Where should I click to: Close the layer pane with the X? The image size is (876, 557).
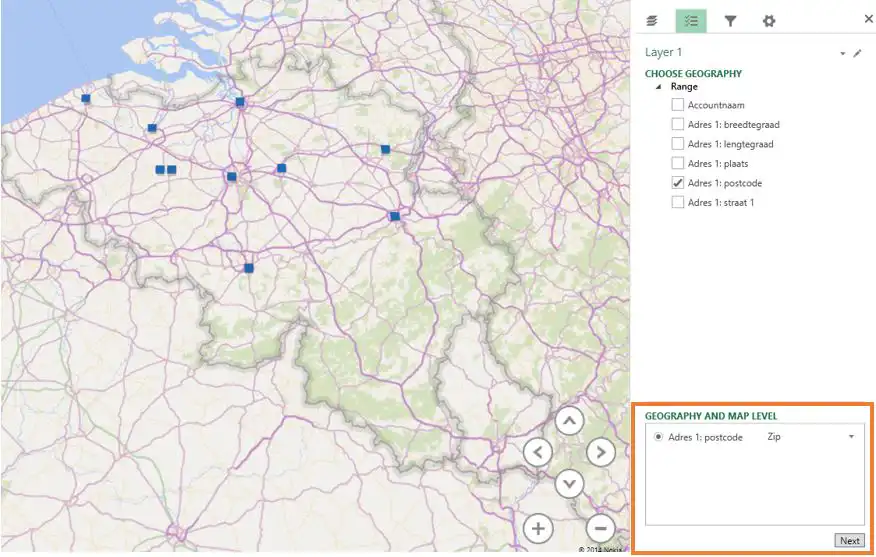pos(868,19)
